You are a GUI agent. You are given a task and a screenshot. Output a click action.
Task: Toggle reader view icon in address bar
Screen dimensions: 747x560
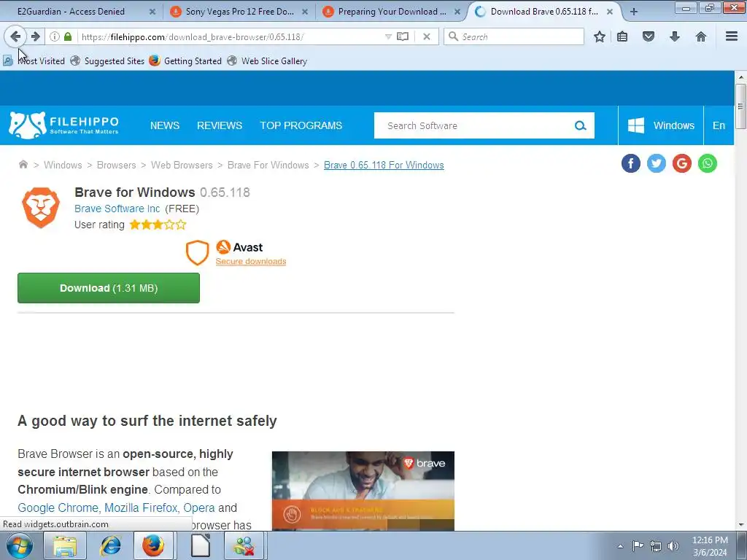[x=403, y=36]
